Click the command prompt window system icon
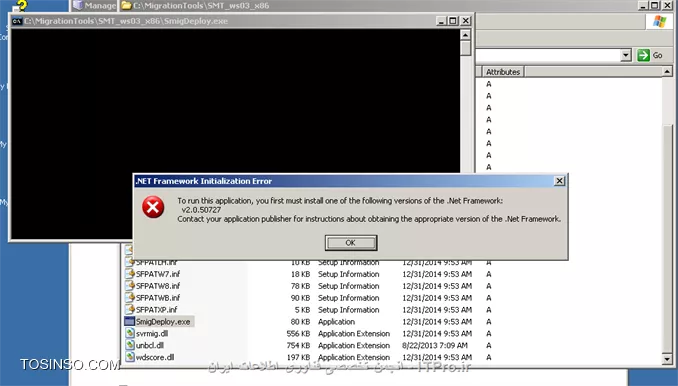The width and height of the screenshot is (678, 386). [x=17, y=21]
